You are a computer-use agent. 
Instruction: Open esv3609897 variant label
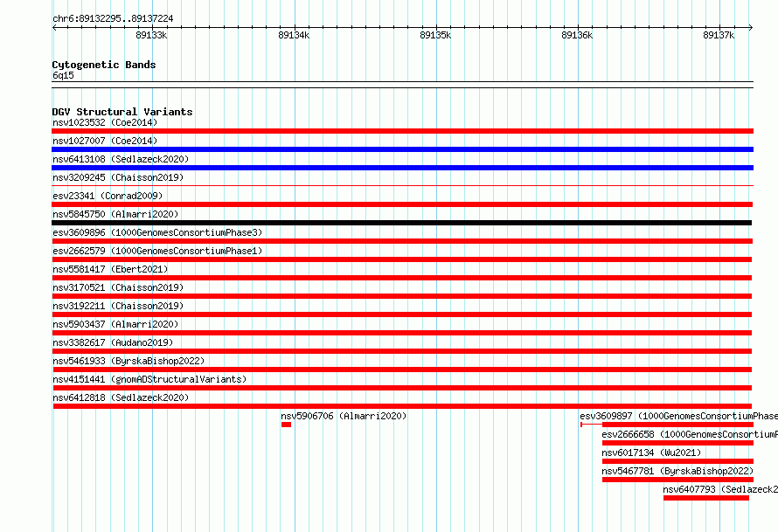click(x=678, y=416)
